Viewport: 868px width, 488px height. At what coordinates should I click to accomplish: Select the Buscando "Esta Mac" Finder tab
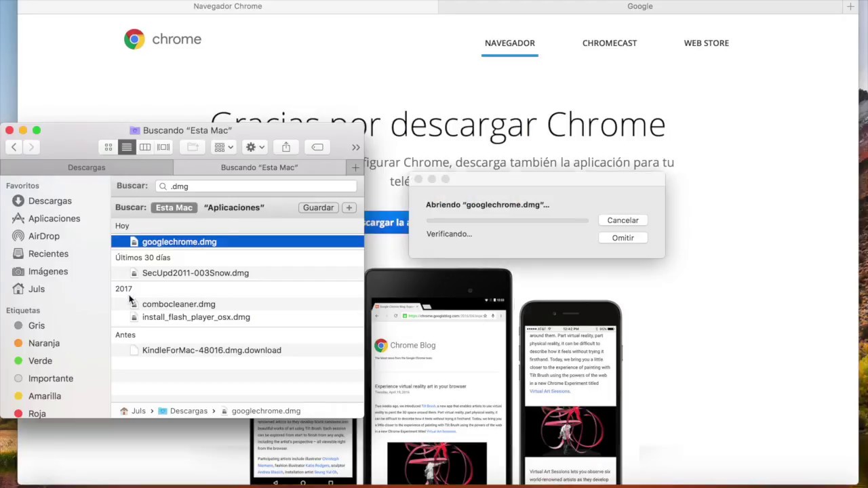tap(260, 167)
